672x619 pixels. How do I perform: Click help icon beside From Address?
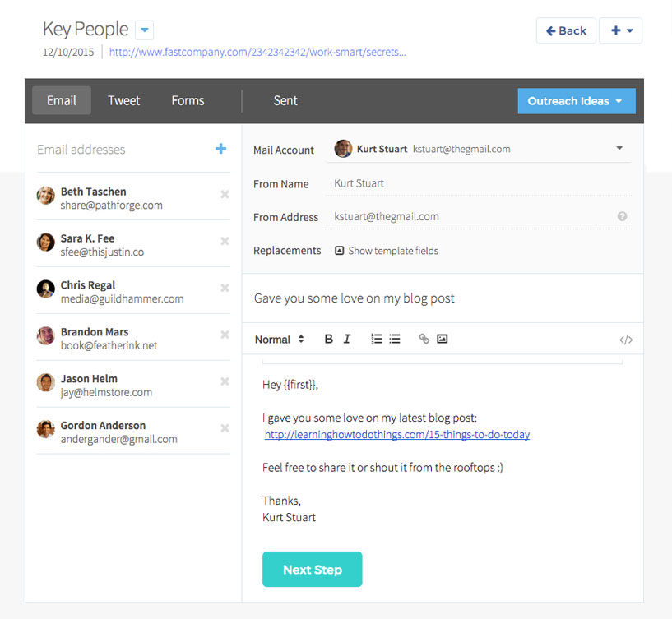coord(622,217)
